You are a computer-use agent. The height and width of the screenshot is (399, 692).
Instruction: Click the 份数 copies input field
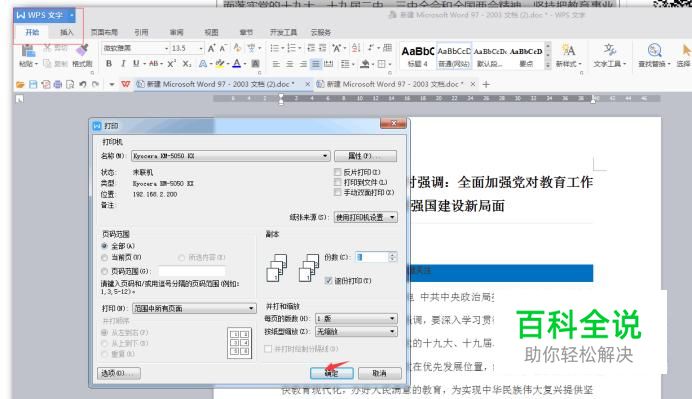pos(371,257)
